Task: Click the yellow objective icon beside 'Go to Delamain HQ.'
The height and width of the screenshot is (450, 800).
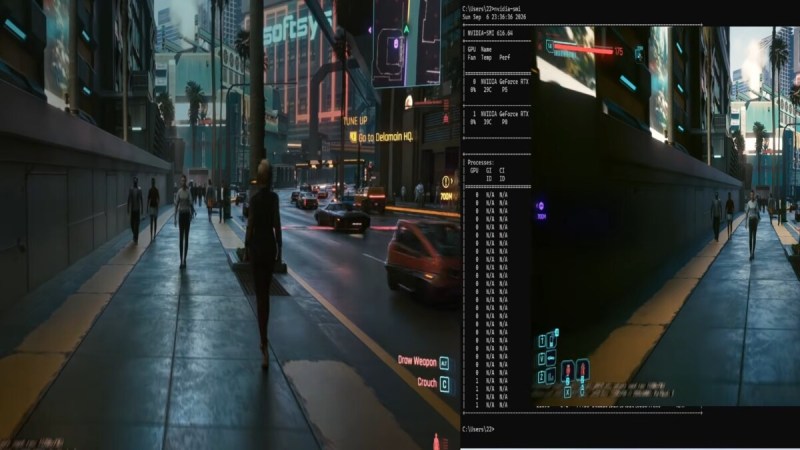Action: point(353,137)
